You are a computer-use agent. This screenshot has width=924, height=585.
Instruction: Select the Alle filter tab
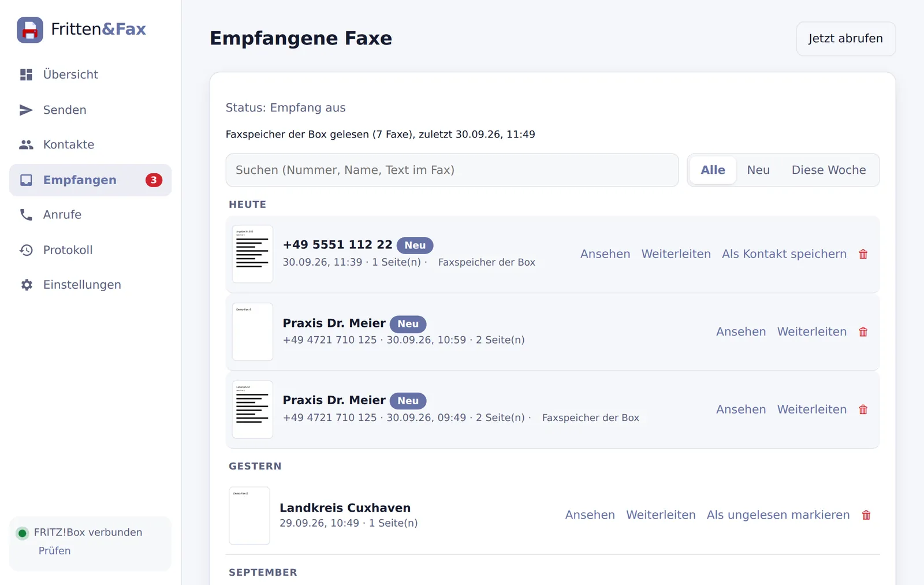713,170
